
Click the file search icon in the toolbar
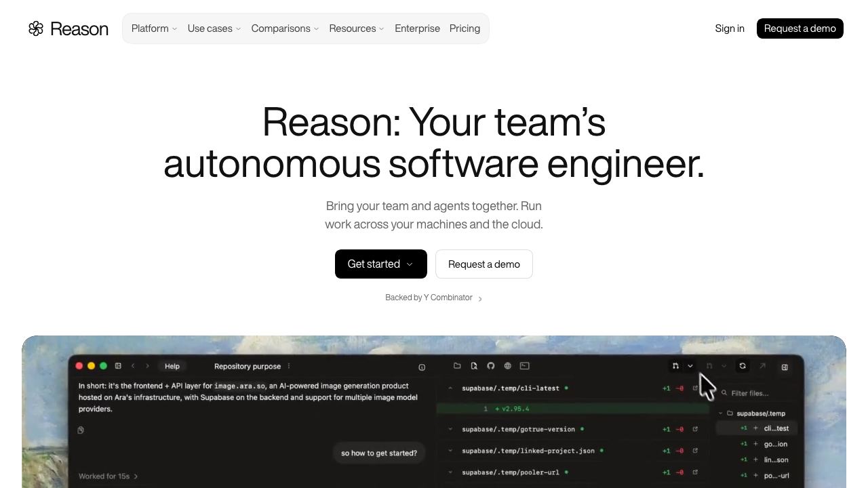(x=474, y=366)
